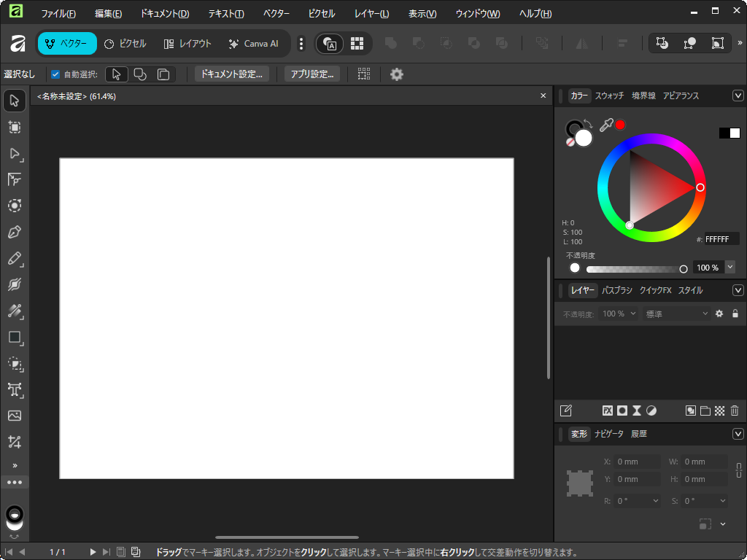Click the delete layer trash icon
747x560 pixels.
(x=735, y=411)
